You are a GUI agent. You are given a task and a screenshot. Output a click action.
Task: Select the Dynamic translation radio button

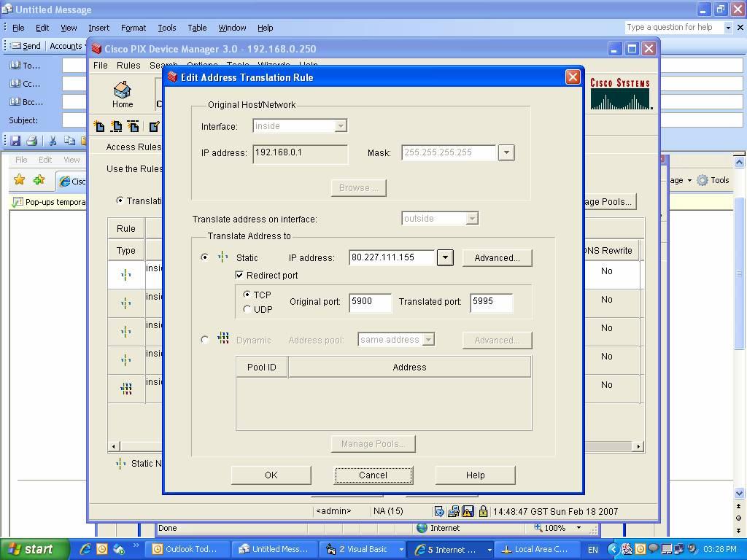tap(205, 340)
